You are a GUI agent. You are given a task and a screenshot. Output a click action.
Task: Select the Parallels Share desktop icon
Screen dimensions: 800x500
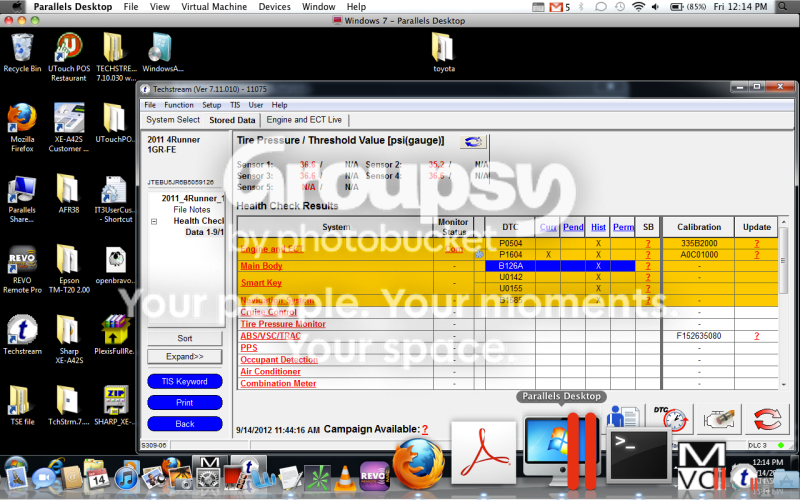(x=22, y=199)
